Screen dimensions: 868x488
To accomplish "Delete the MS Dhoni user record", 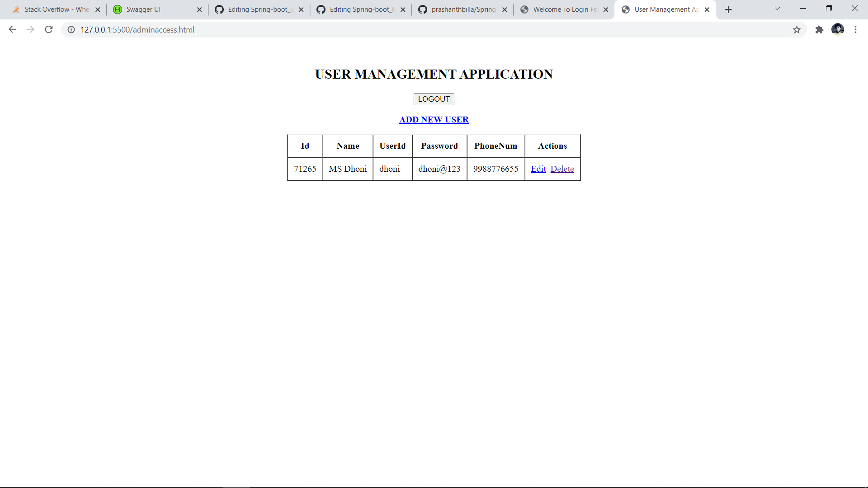I will (x=562, y=169).
